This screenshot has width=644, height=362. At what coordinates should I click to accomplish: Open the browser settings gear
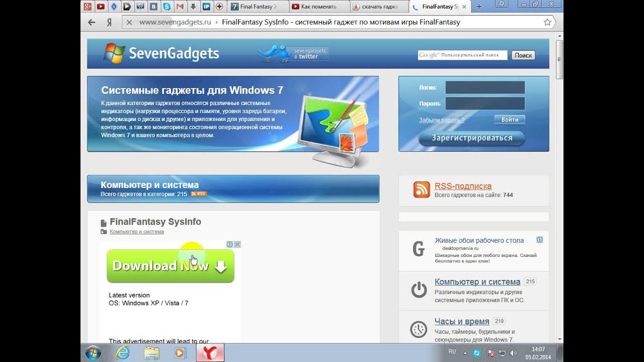pos(501,4)
